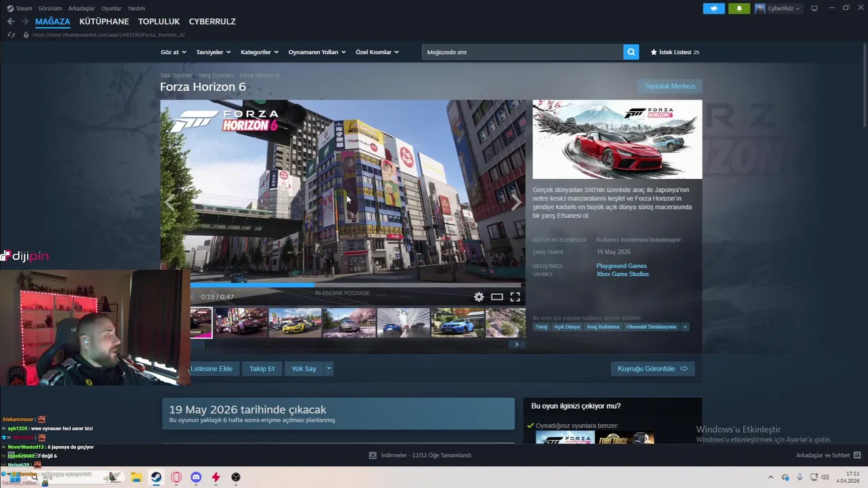
Task: Click the Yarış tag
Action: pyautogui.click(x=541, y=327)
